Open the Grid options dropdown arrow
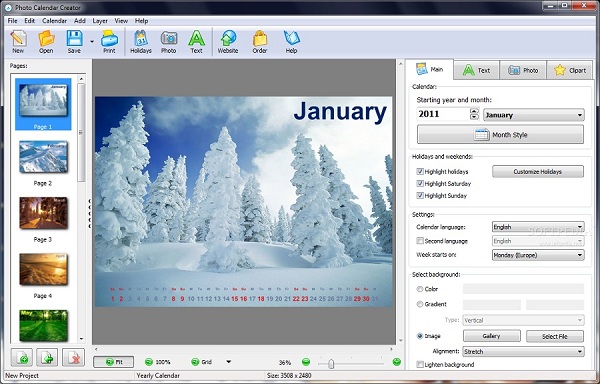This screenshot has width=600, height=384. [228, 362]
